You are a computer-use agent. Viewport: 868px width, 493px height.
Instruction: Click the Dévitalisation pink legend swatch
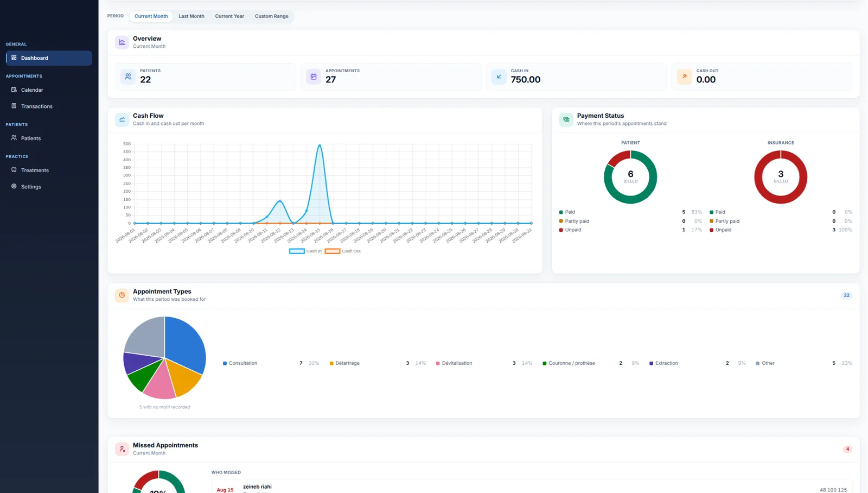point(438,363)
